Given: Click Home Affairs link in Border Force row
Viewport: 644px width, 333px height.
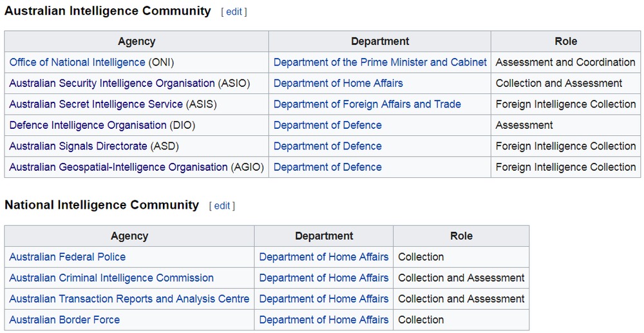Looking at the screenshot, I should pyautogui.click(x=324, y=320).
